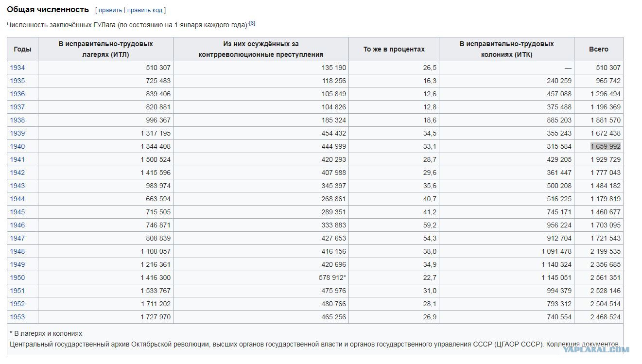The height and width of the screenshot is (364, 642).
Task: Follow the 1937 year link
Action: pyautogui.click(x=17, y=107)
